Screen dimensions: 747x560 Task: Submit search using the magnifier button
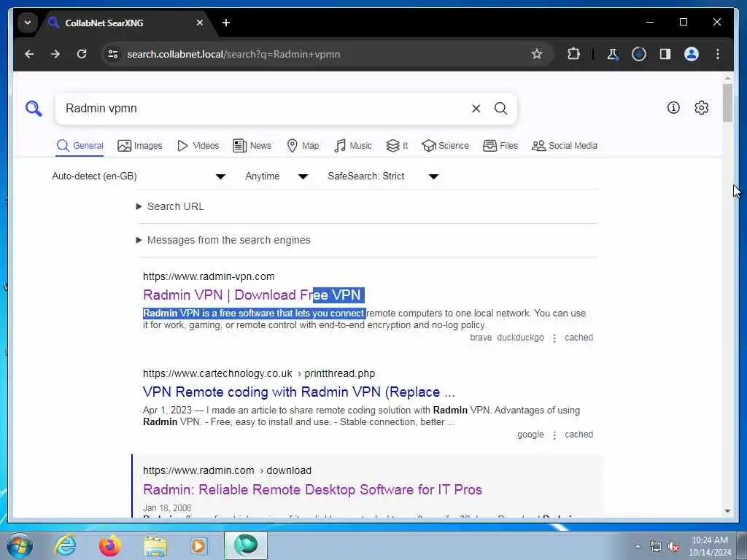click(x=500, y=109)
